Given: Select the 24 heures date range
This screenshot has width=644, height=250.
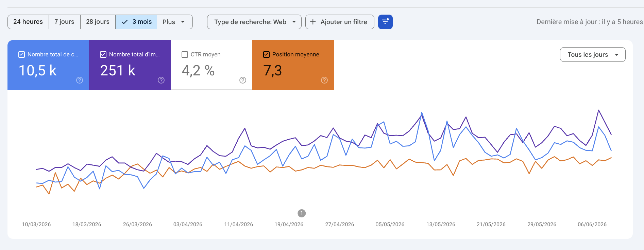Looking at the screenshot, I should pyautogui.click(x=28, y=22).
